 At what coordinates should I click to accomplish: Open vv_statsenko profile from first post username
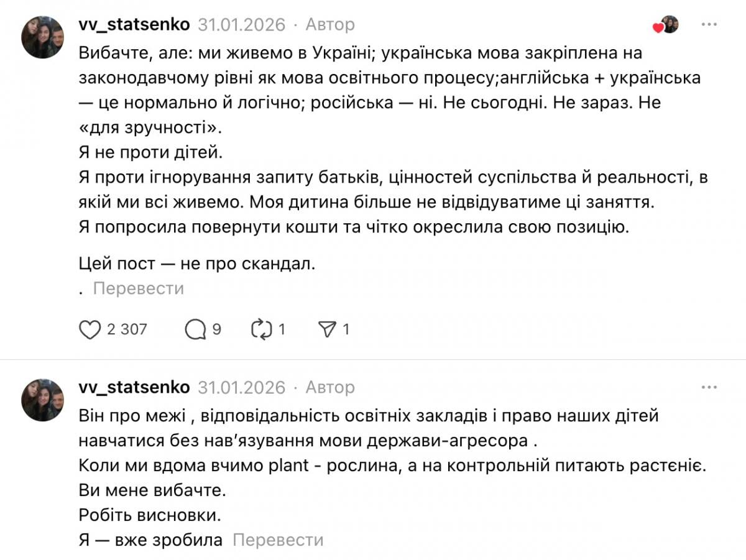pyautogui.click(x=132, y=24)
